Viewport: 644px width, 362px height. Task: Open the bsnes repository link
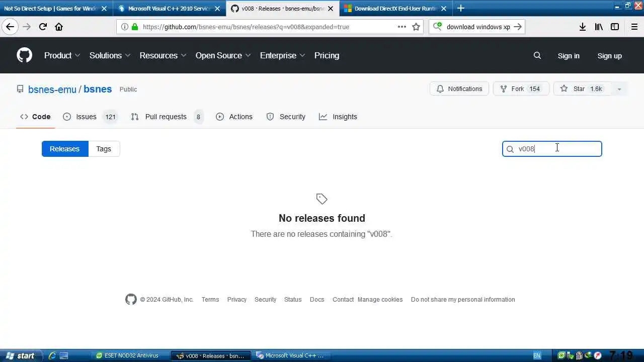[98, 89]
